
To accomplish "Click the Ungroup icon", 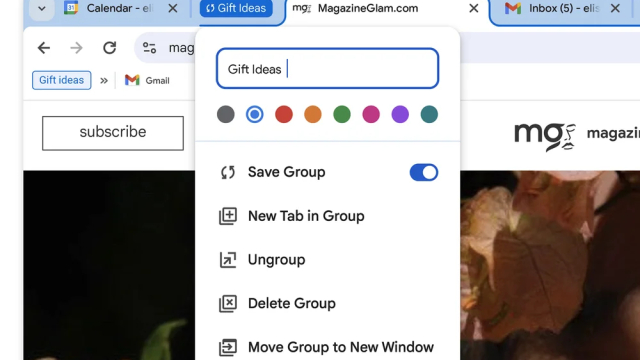I will point(228,260).
